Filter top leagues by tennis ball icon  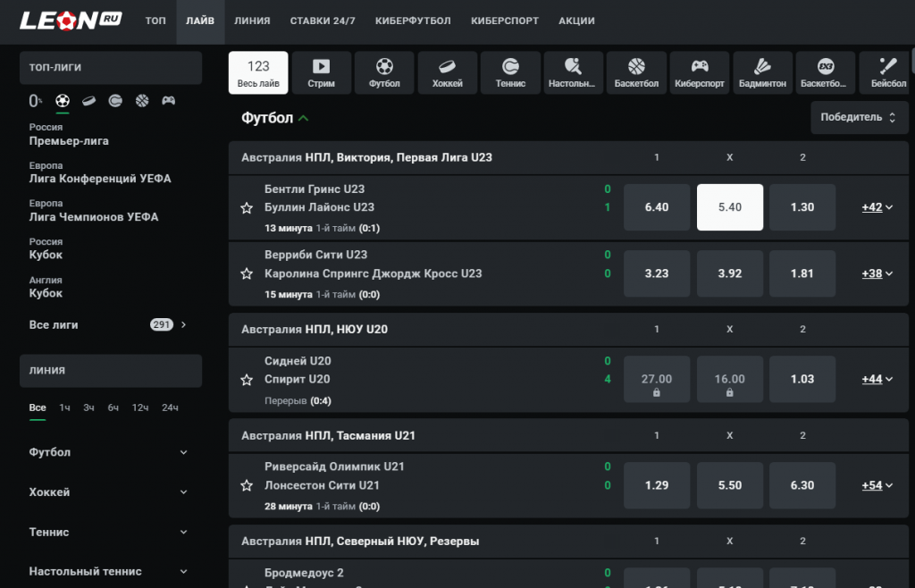[x=115, y=101]
